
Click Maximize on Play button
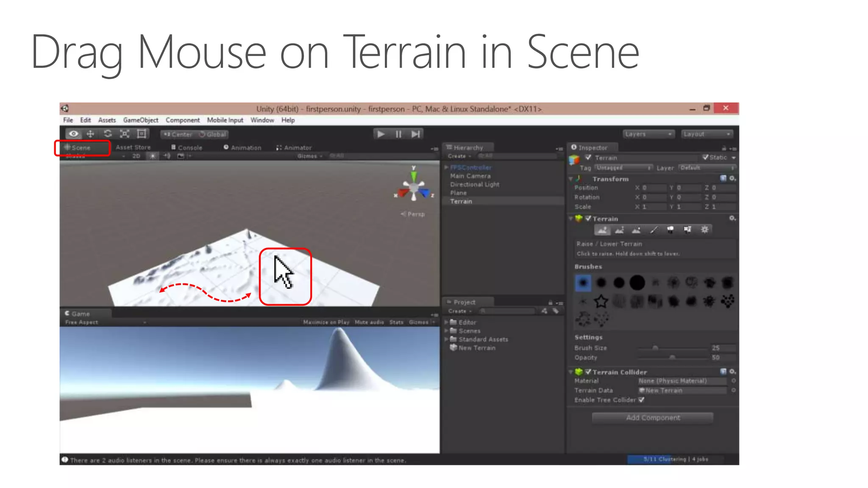(326, 322)
